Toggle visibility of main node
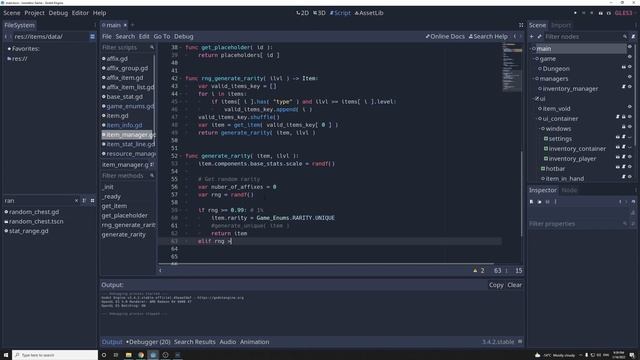 point(630,47)
